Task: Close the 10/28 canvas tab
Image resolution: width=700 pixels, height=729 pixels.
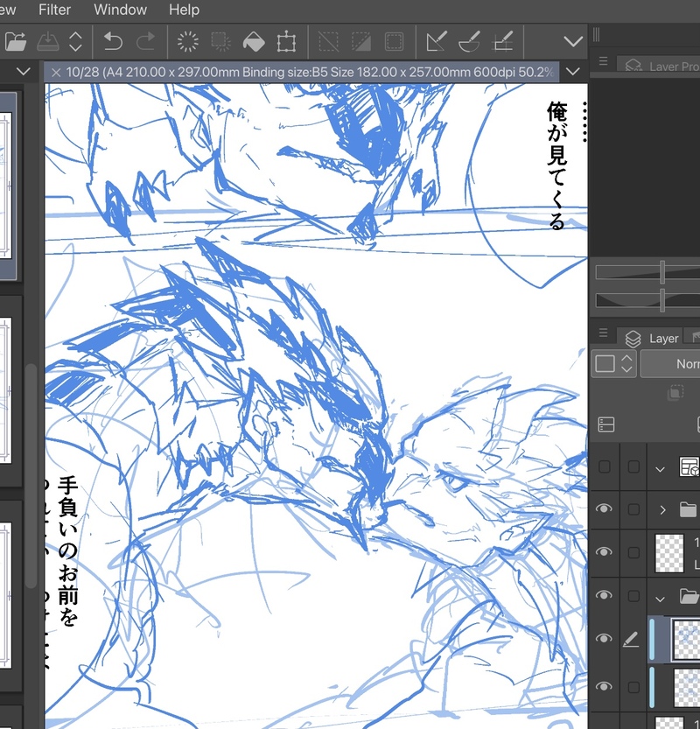Action: [56, 73]
